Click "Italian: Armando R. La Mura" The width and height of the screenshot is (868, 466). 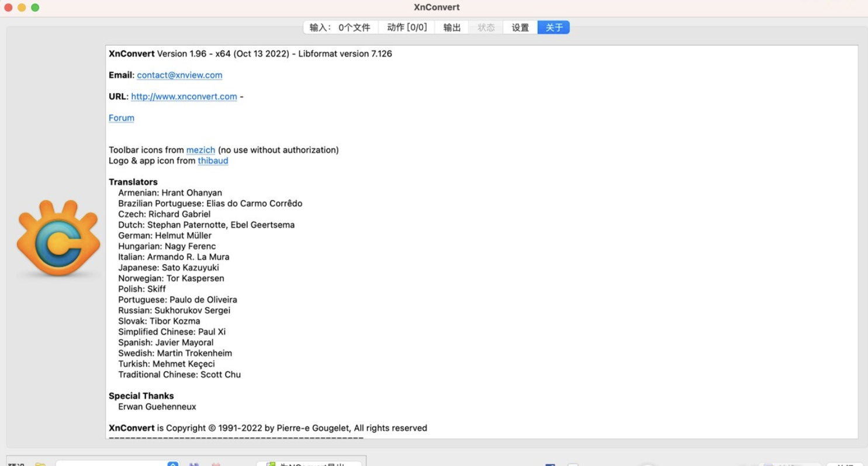[174, 257]
